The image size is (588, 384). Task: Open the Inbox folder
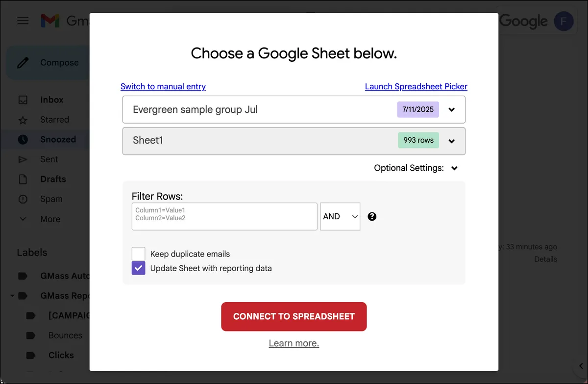pyautogui.click(x=52, y=100)
